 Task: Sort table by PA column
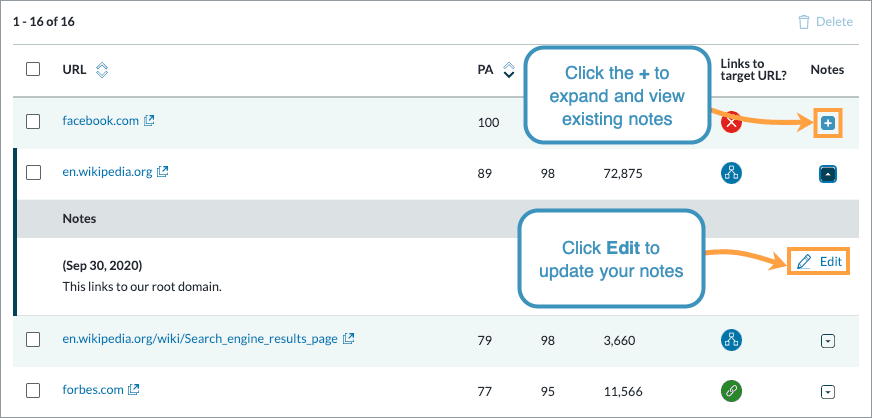[508, 70]
